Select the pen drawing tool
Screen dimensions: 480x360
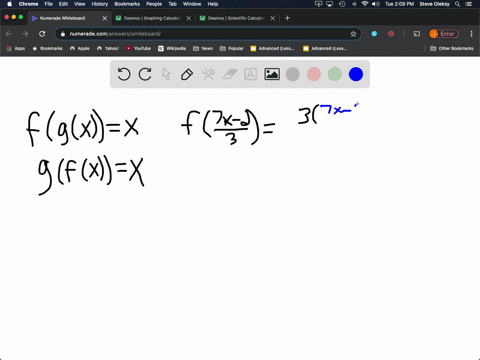(x=187, y=74)
